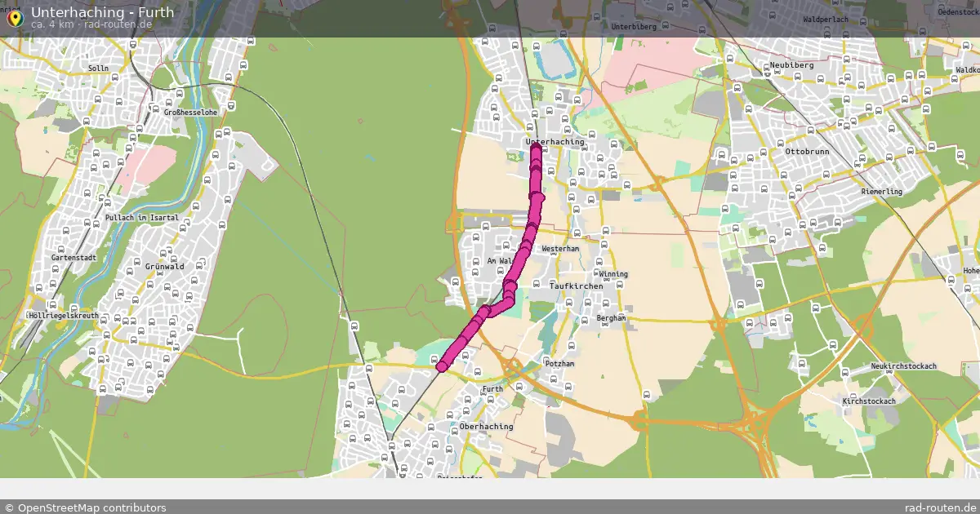Click the Ottobrunn town label

[x=807, y=152]
